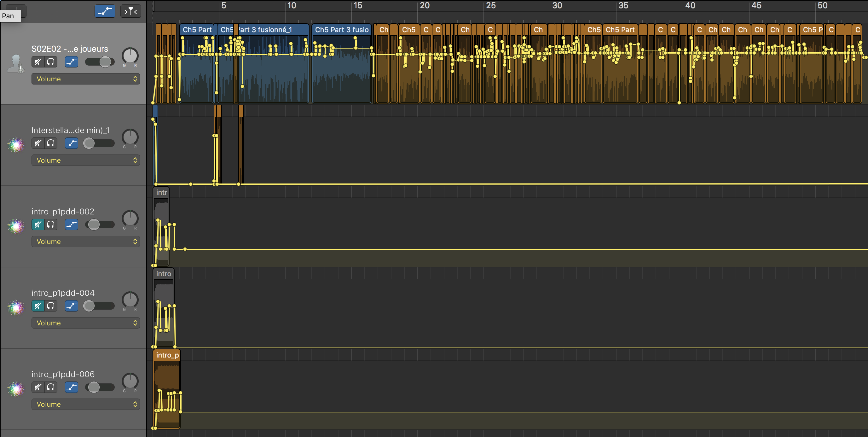Click the S02E02 track voice icon
Screen dimensions: 868x437
16,64
